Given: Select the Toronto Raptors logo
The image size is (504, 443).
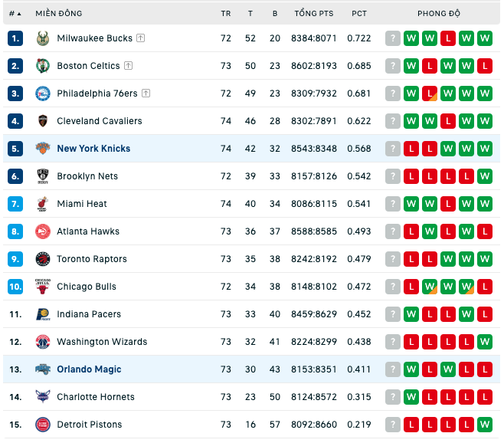Looking at the screenshot, I should pyautogui.click(x=43, y=259).
